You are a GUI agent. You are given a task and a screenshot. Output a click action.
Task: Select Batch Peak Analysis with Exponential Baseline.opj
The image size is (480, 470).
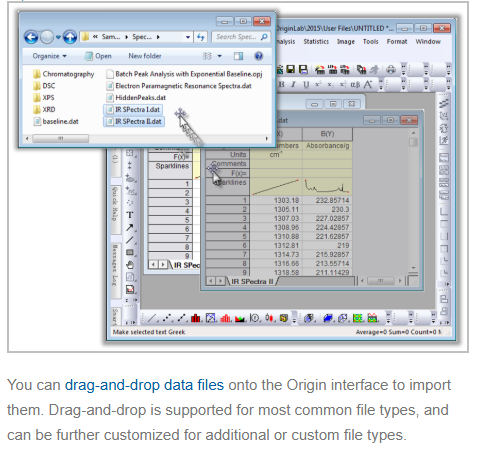coord(184,74)
